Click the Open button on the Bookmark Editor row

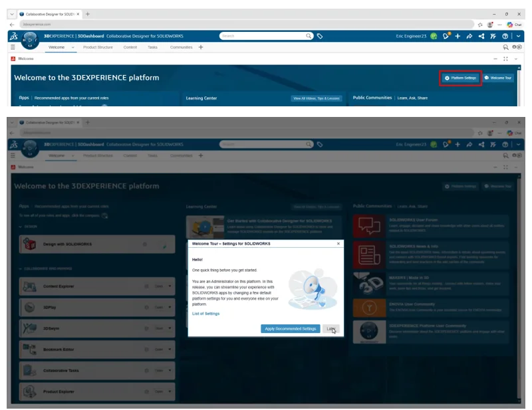point(159,350)
